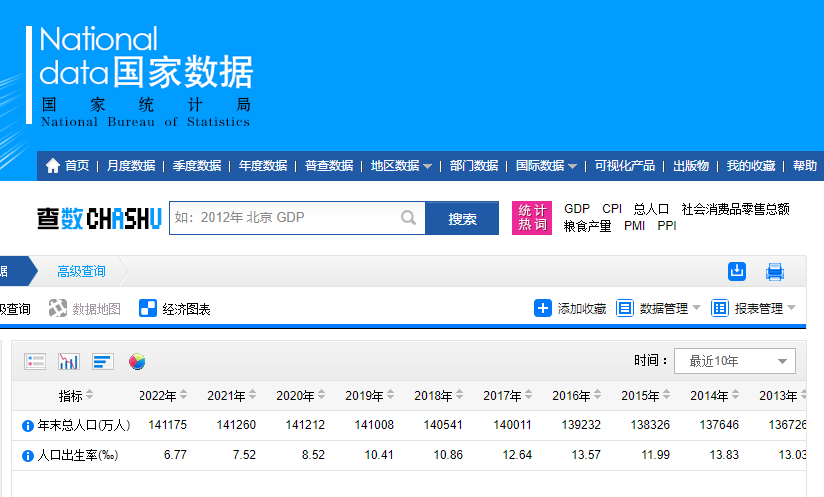824x497 pixels.
Task: Click the CPI hot word link
Action: coord(612,209)
